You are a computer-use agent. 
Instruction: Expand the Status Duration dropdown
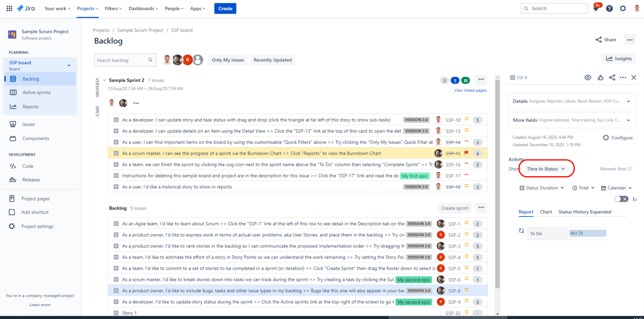pyautogui.click(x=542, y=188)
